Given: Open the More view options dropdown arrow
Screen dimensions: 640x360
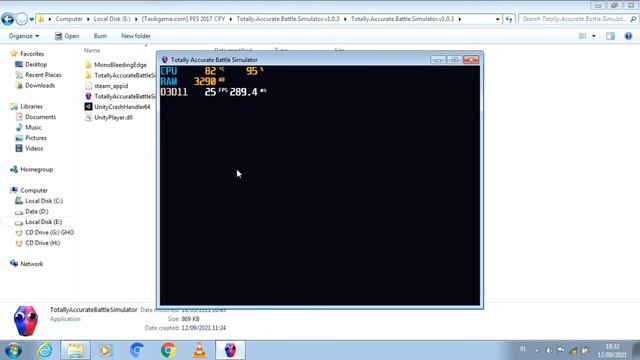Looking at the screenshot, I should click(x=594, y=36).
